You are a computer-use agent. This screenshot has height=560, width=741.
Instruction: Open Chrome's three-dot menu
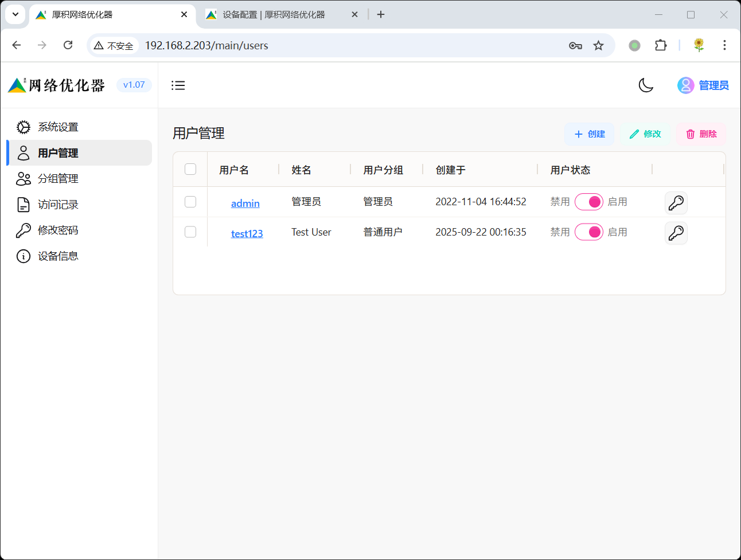pos(724,46)
